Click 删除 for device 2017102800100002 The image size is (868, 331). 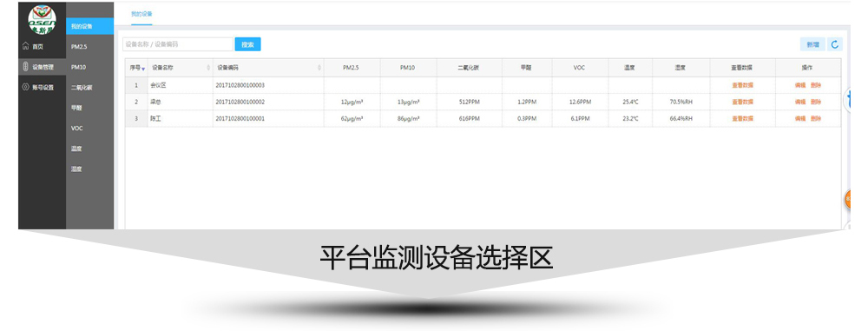[816, 102]
